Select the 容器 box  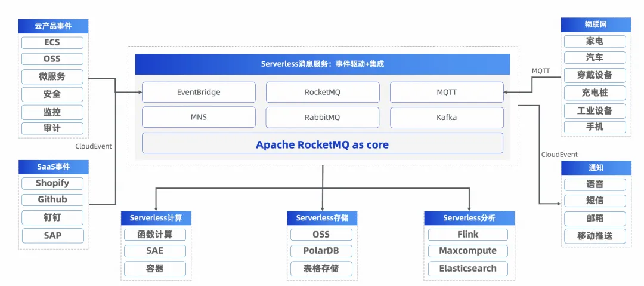155,268
